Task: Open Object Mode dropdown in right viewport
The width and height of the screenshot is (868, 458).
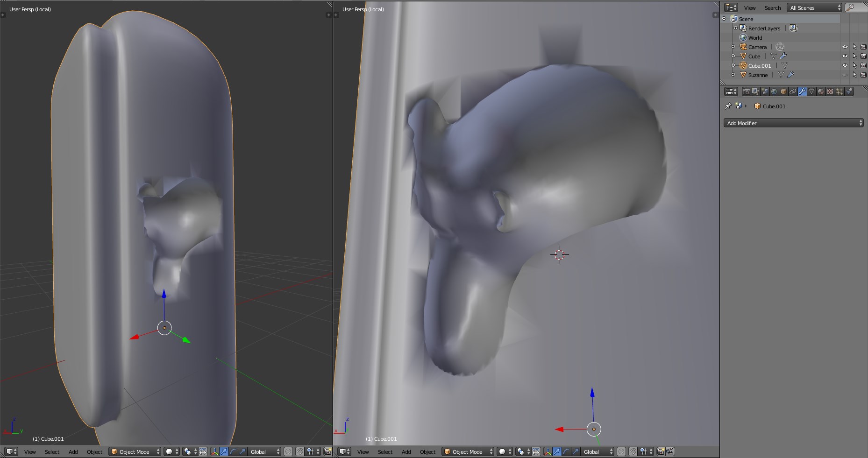Action: pos(468,451)
